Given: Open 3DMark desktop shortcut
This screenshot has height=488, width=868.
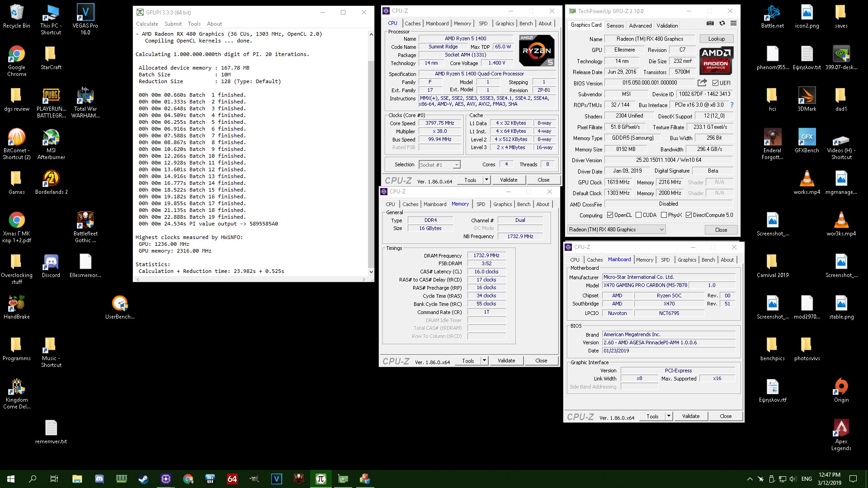Looking at the screenshot, I should tap(807, 99).
